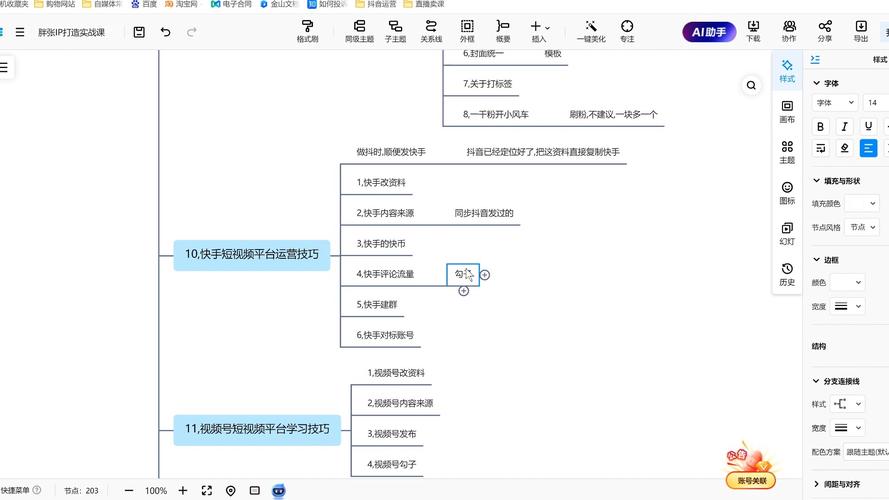Expand the 间距与对齐 section

tap(816, 484)
